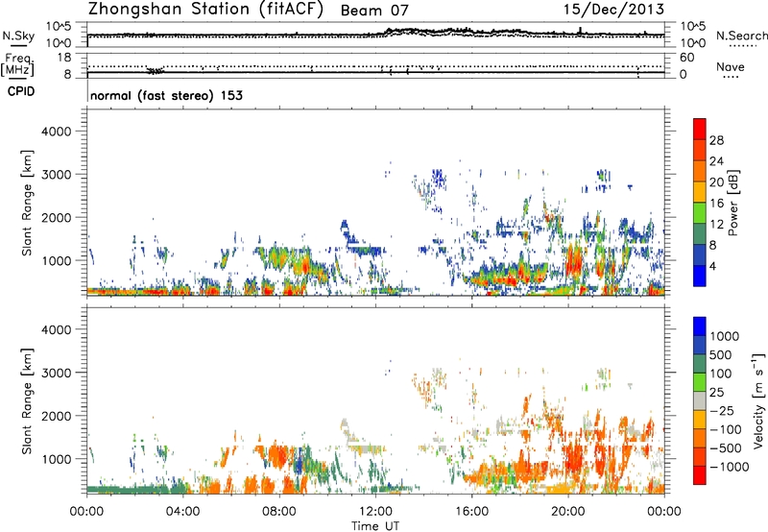Click the strong red echo near 20:00 in Power panel
Viewport: 768px width, 532px height.
[x=574, y=263]
